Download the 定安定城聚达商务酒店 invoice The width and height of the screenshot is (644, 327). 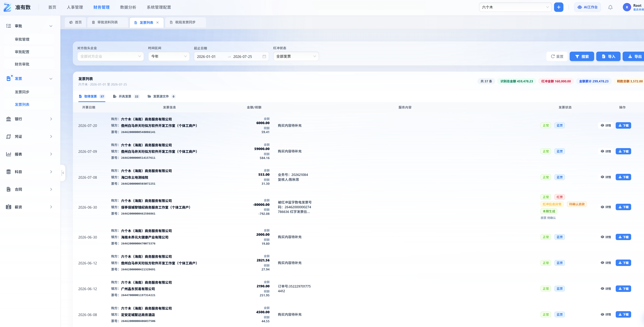coord(623,314)
